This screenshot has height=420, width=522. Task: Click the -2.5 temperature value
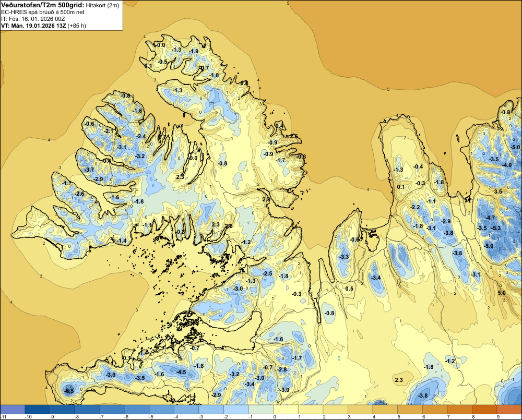coord(268,273)
